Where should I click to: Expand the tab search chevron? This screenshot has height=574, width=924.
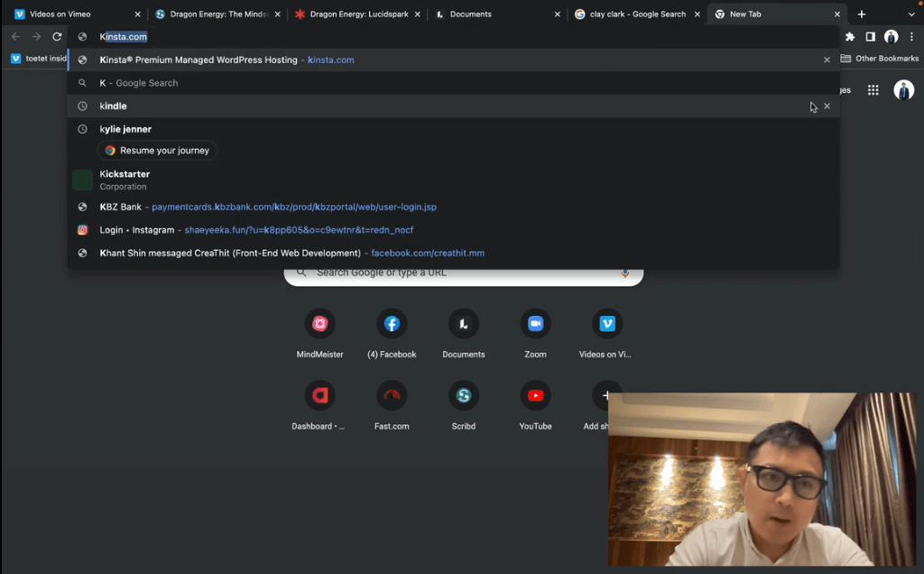tap(911, 14)
